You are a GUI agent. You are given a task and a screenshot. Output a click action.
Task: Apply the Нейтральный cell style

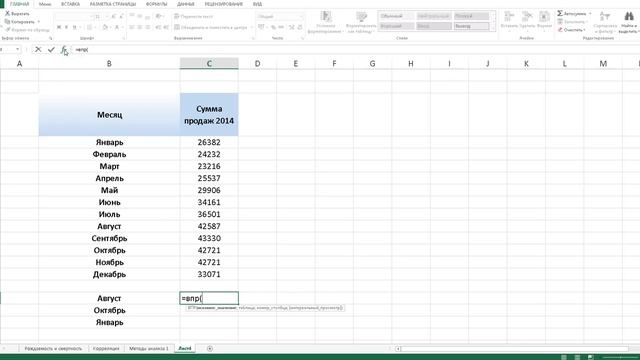coord(433,16)
